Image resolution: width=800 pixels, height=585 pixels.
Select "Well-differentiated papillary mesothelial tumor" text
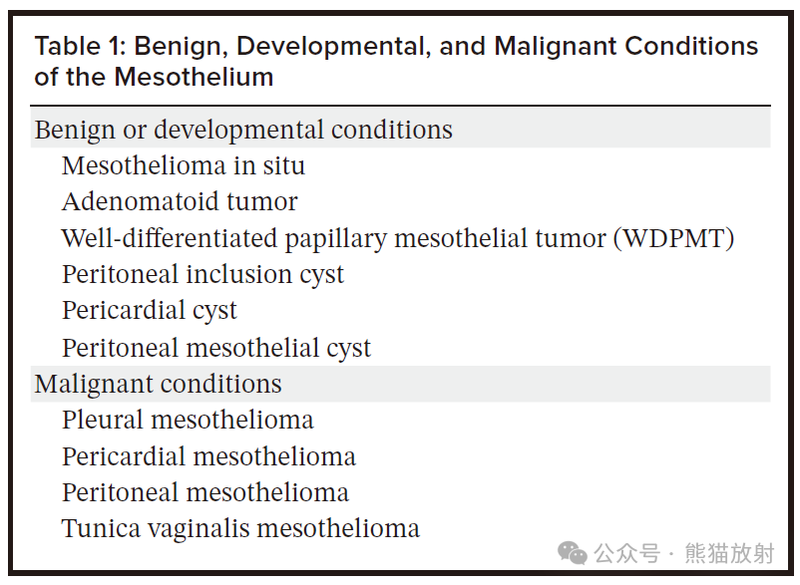[x=333, y=238]
